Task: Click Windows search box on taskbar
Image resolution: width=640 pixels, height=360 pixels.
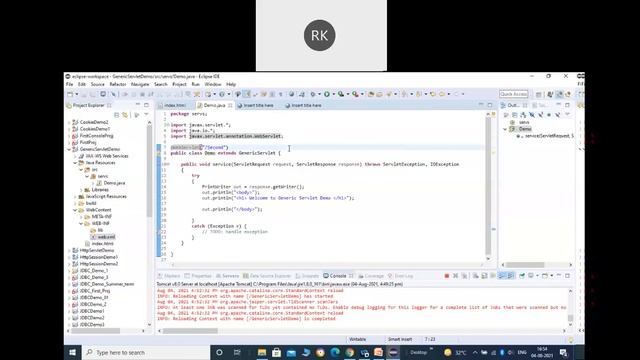Action: coord(146,352)
